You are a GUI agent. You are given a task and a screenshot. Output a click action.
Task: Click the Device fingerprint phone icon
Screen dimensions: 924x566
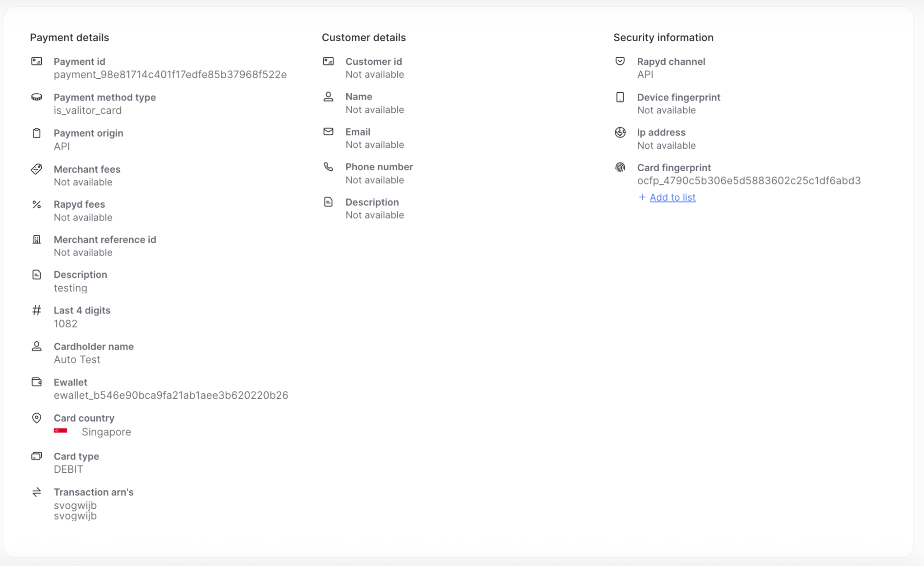tap(620, 97)
